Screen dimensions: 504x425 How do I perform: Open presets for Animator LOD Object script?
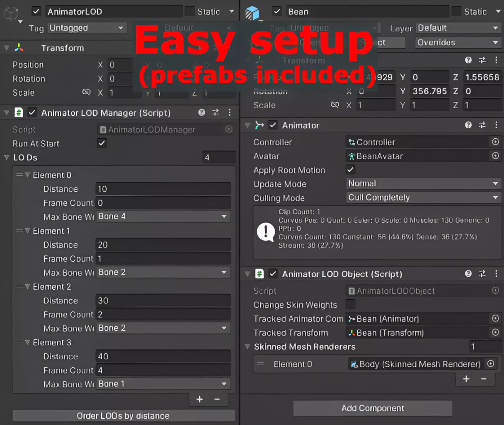(482, 274)
